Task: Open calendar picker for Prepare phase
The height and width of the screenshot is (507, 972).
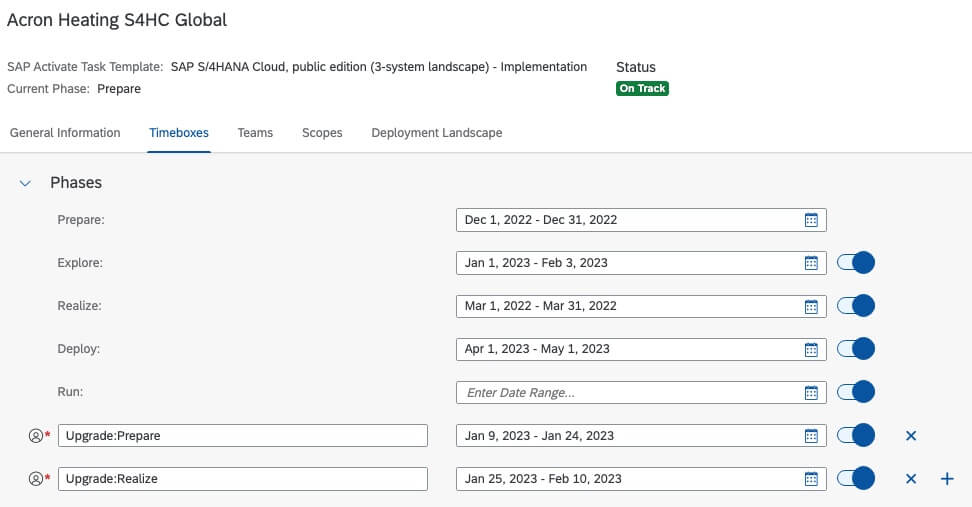Action: [x=811, y=220]
